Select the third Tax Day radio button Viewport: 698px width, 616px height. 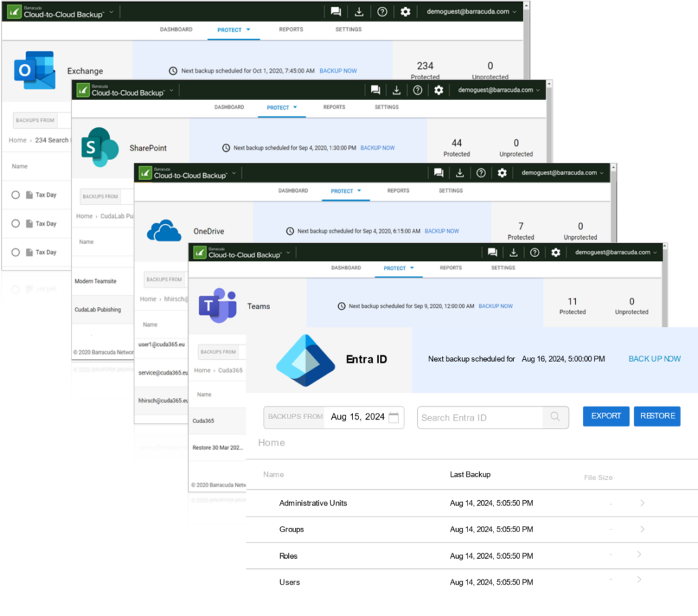[x=16, y=252]
